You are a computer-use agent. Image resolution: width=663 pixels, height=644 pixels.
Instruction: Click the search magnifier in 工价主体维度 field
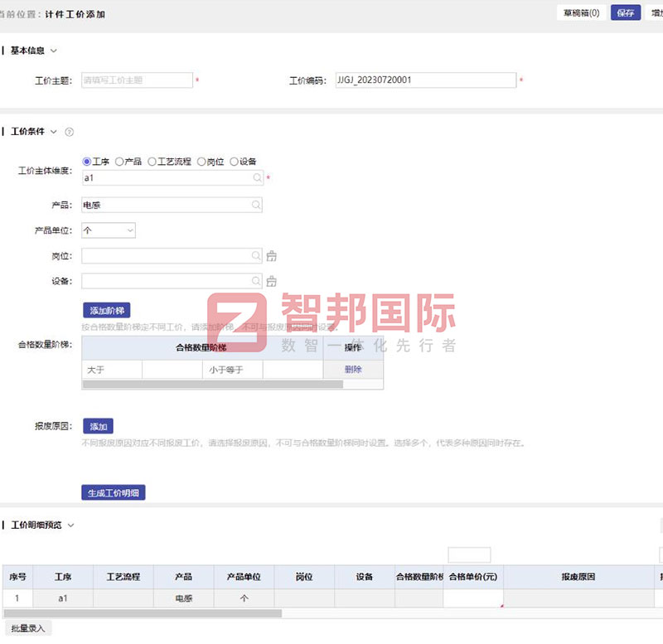click(256, 177)
